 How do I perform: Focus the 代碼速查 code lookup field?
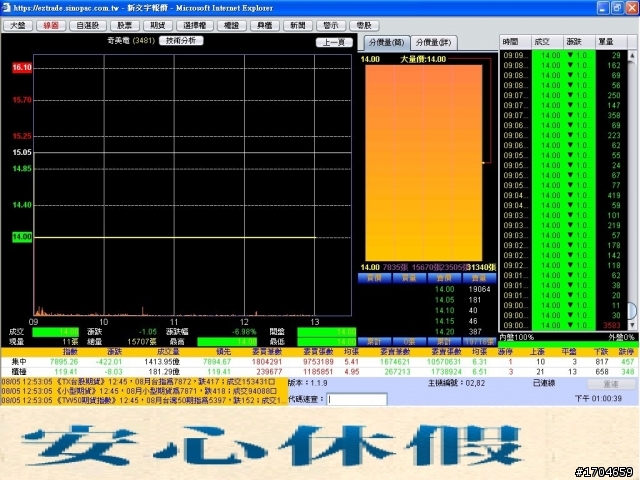(x=357, y=399)
